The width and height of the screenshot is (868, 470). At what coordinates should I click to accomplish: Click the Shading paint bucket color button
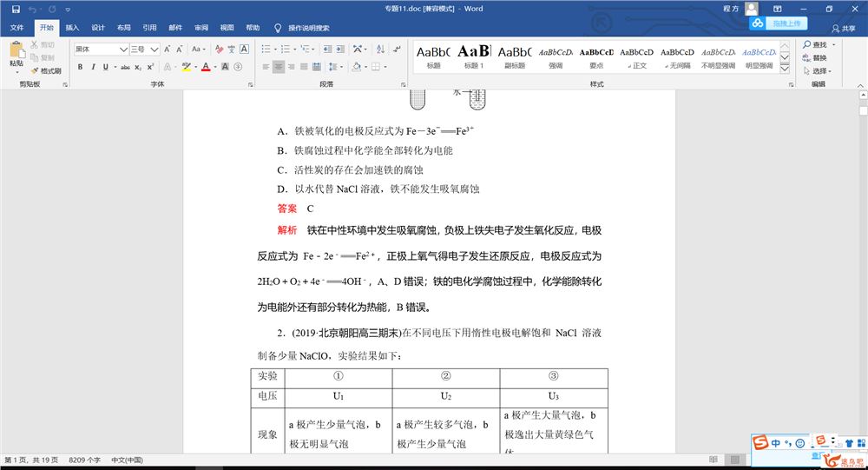356,67
